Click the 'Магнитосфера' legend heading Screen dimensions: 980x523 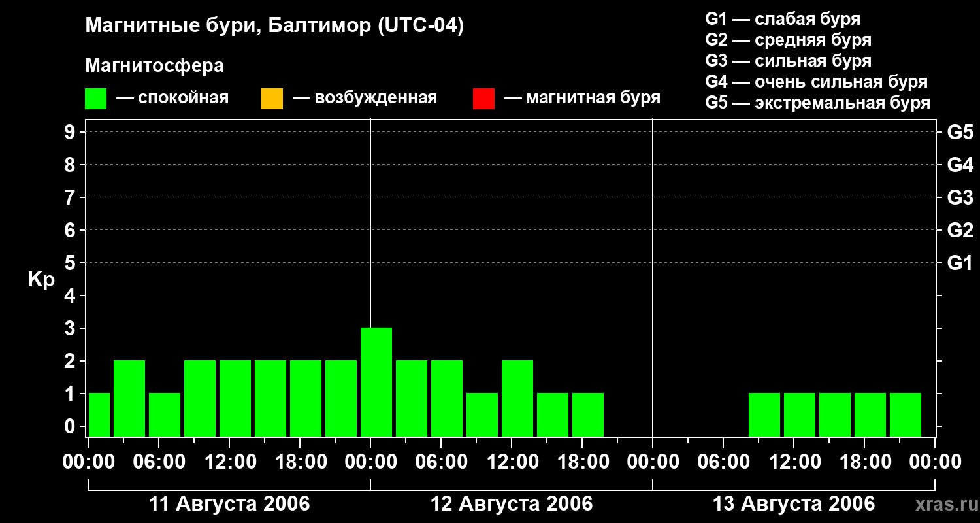(x=154, y=65)
